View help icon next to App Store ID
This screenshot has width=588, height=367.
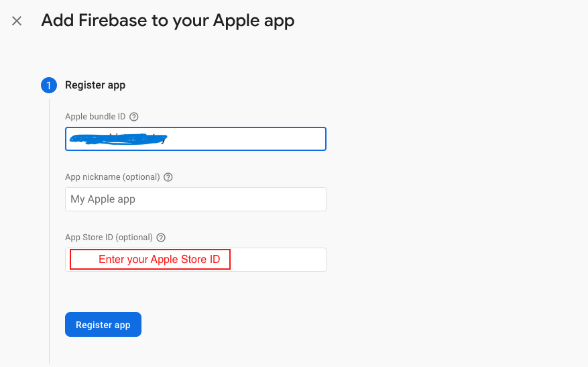click(x=161, y=238)
